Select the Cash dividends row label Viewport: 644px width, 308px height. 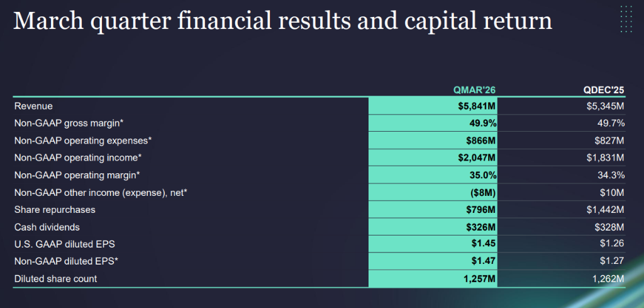click(x=48, y=227)
